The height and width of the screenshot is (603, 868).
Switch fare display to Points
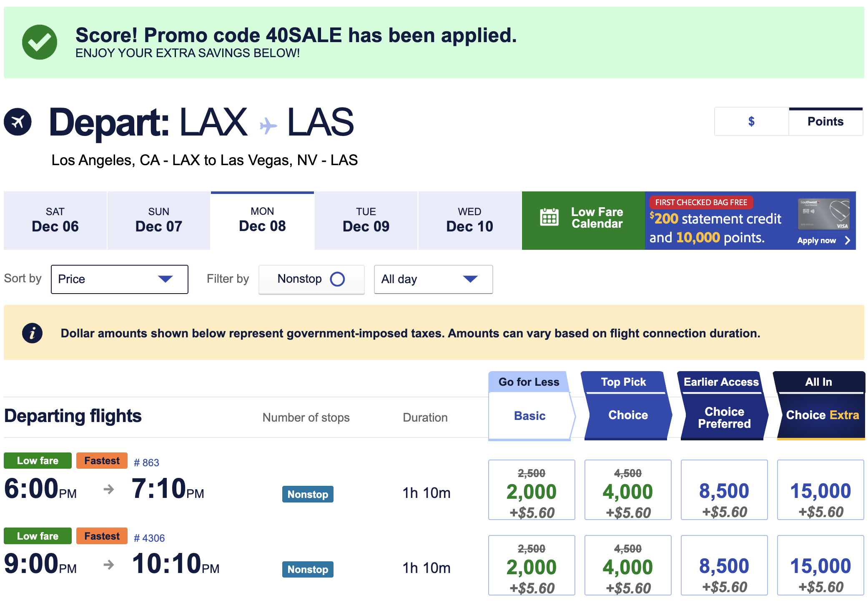825,121
